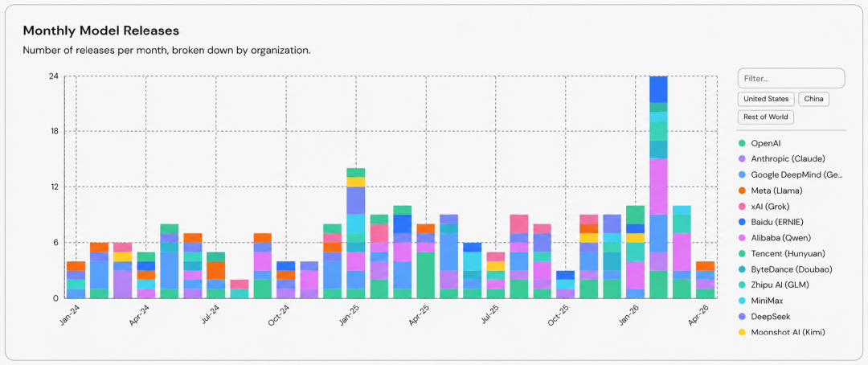Click the Alibaba (Qwen) magenta legend dot
The width and height of the screenshot is (868, 365).
point(742,238)
